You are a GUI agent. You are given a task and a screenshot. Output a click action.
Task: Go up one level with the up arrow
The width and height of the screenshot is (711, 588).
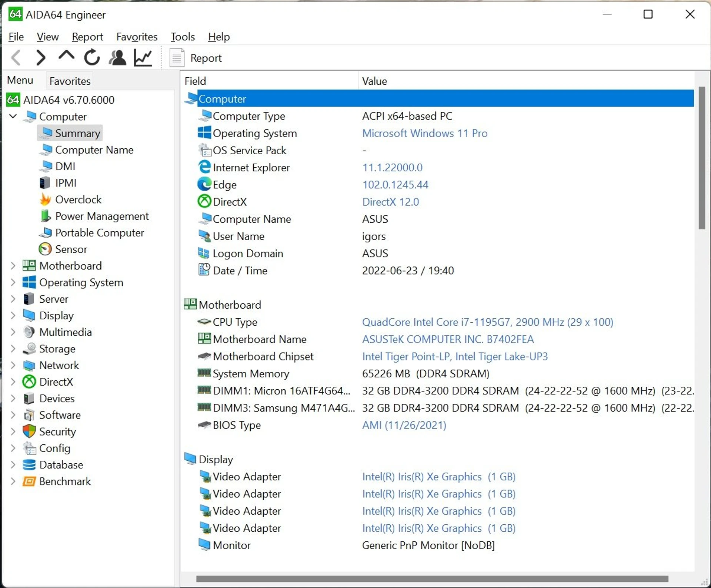tap(66, 56)
